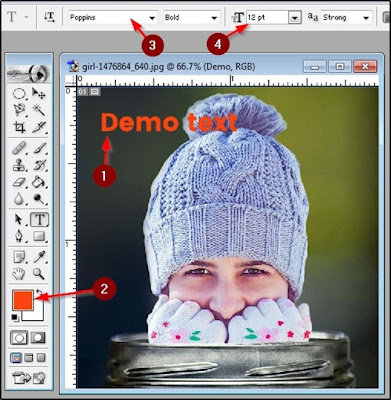Click the font size icon beside 12 pt
391x400 pixels.
point(238,18)
